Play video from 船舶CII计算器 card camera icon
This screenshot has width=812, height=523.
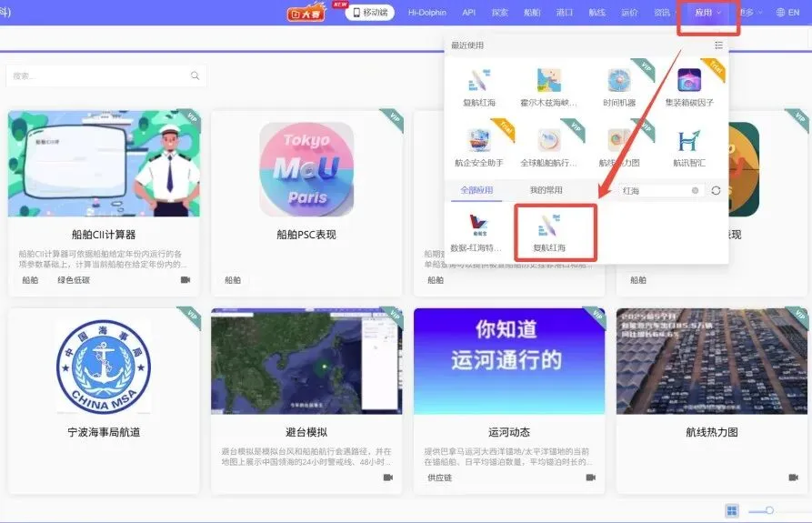185,279
